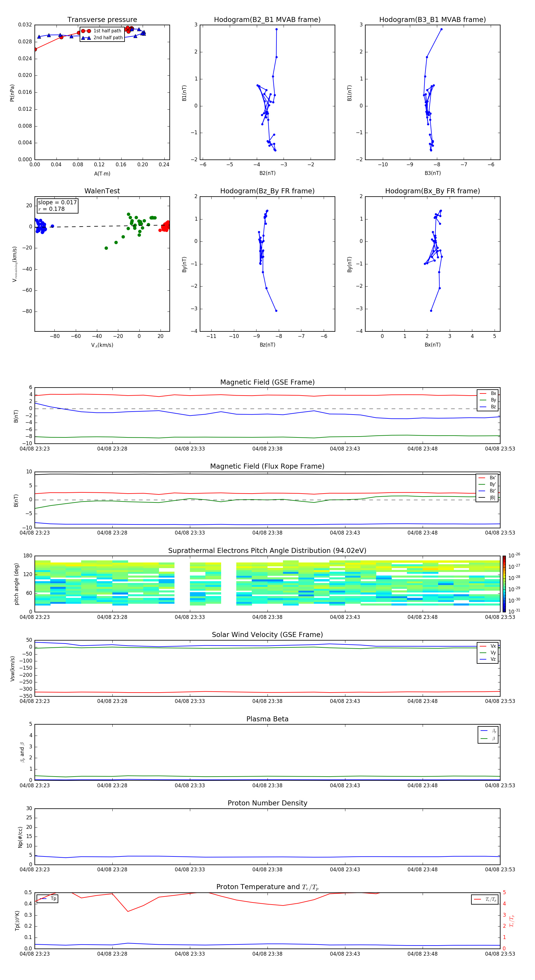The width and height of the screenshot is (535, 980).
Task: Click the 'Plasma Beta' plot title
Action: [267, 719]
